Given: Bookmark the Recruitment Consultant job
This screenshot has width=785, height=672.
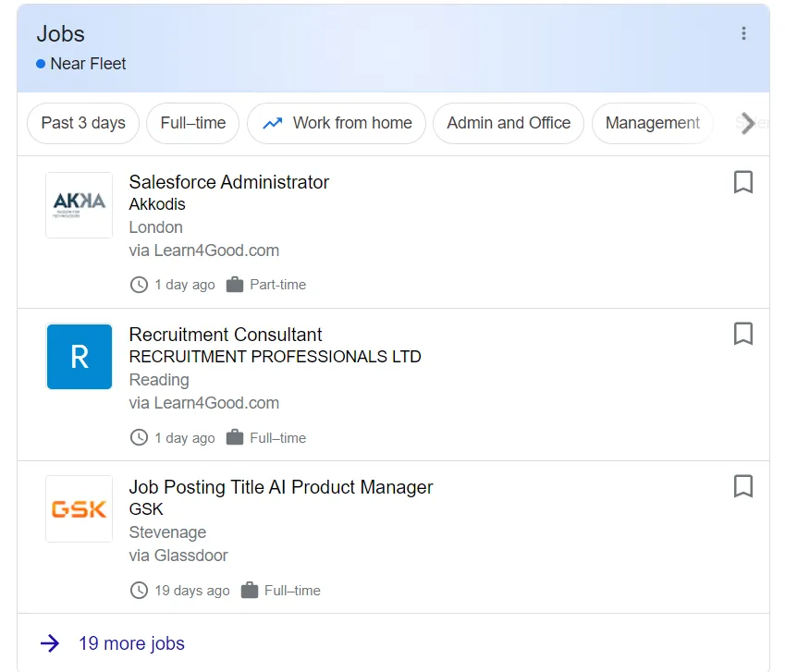Looking at the screenshot, I should coord(743,335).
